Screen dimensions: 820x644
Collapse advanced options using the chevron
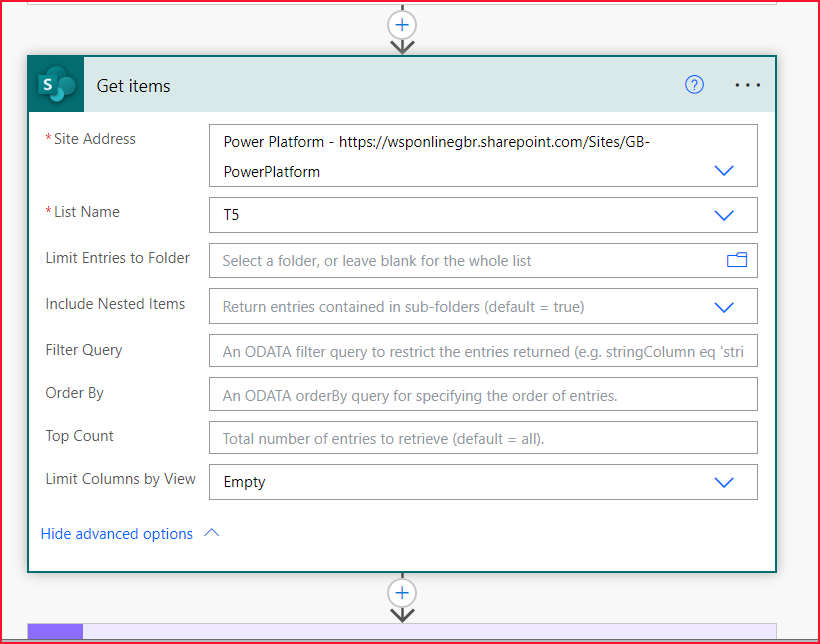click(211, 533)
